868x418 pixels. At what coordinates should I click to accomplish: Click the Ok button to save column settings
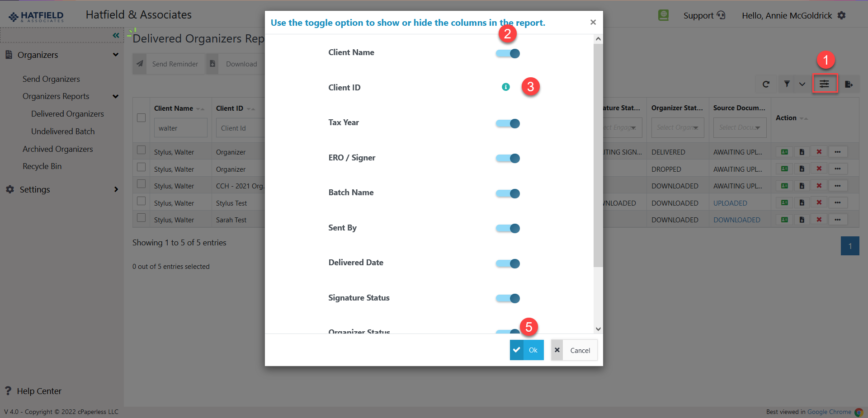click(x=527, y=350)
